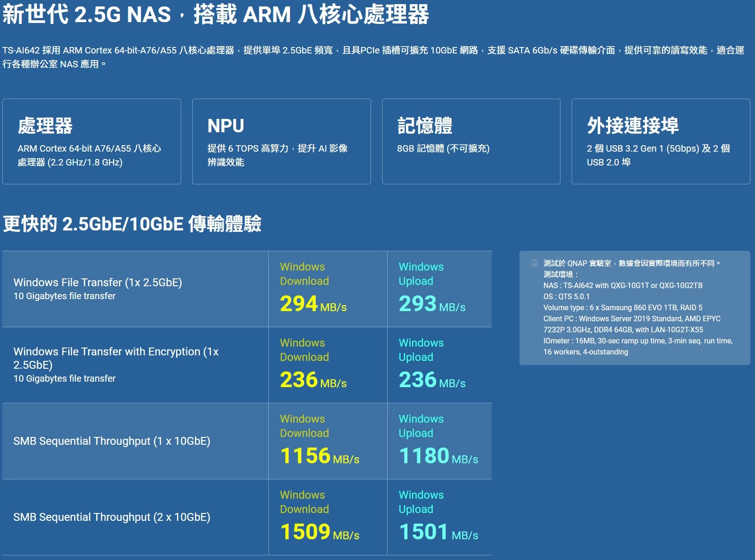Click the line OS : QTS 5.0.1
The width and height of the screenshot is (755, 560).
(x=566, y=296)
